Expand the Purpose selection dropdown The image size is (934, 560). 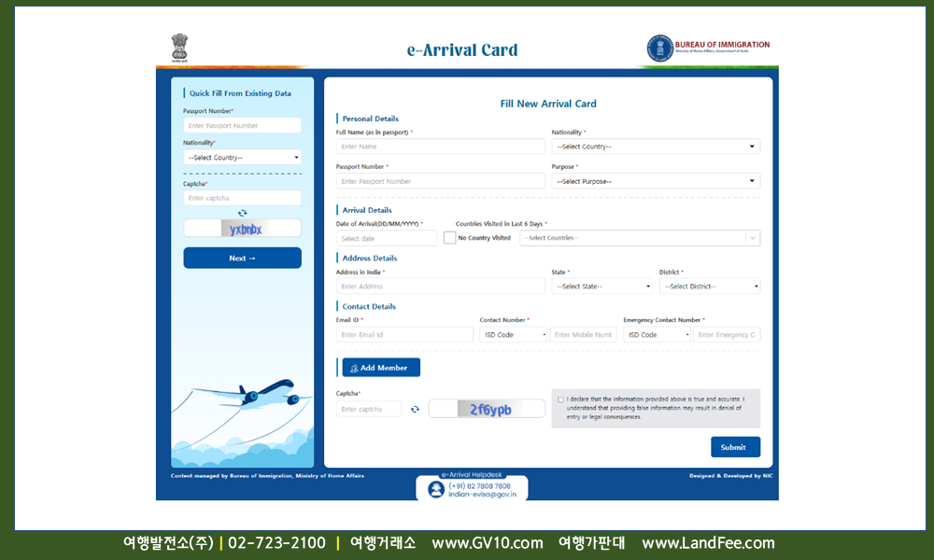(x=656, y=181)
